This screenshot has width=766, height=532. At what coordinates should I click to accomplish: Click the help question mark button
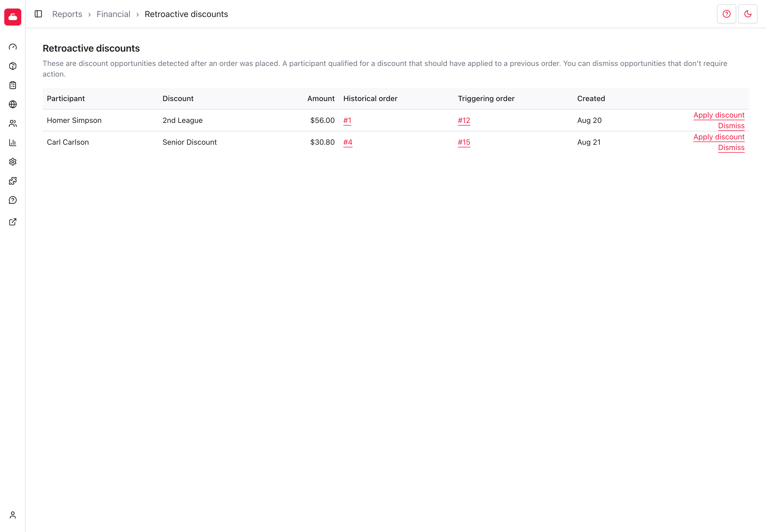click(x=727, y=14)
